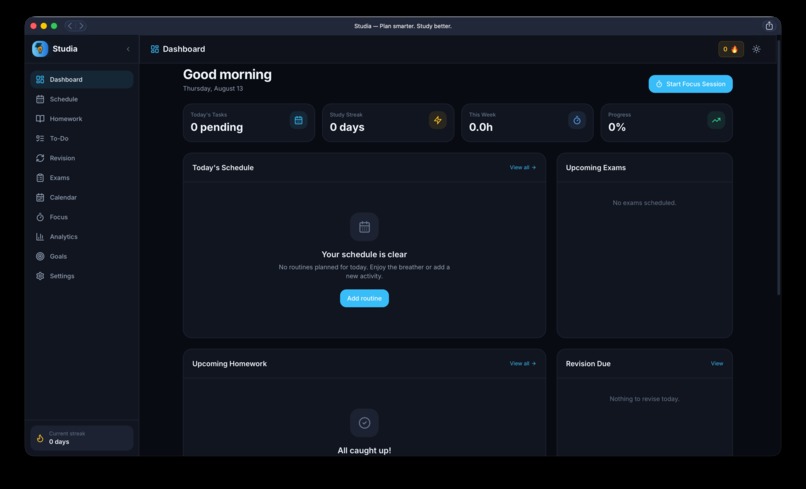Click 'Nothing to revise today.' text
Viewport: 806px width, 489px height.
tap(644, 399)
